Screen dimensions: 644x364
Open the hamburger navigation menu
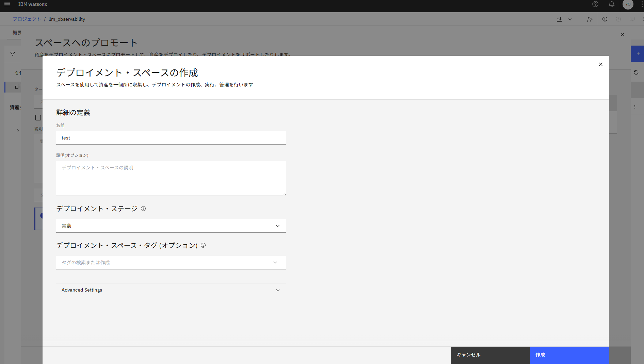(7, 4)
